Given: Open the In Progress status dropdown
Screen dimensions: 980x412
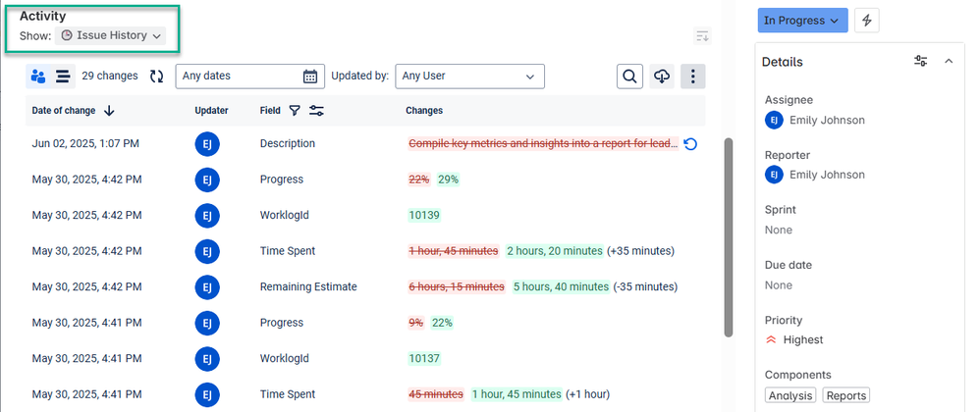Looking at the screenshot, I should pos(802,21).
